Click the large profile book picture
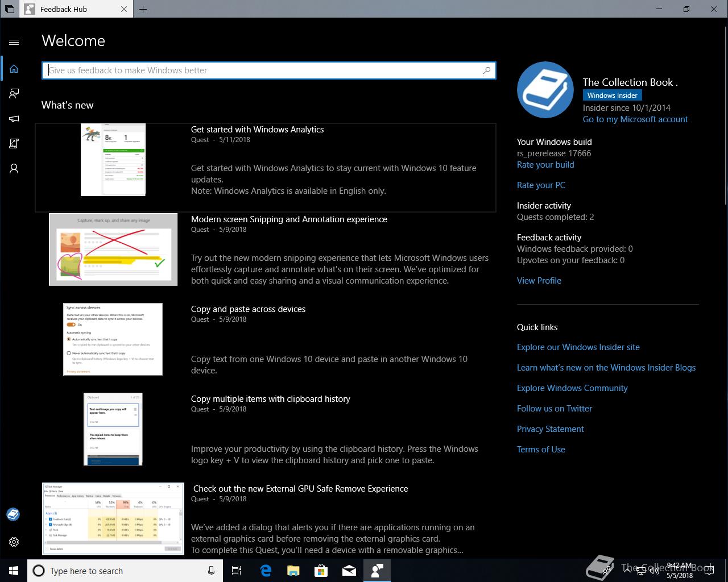The width and height of the screenshot is (728, 582). [x=545, y=90]
